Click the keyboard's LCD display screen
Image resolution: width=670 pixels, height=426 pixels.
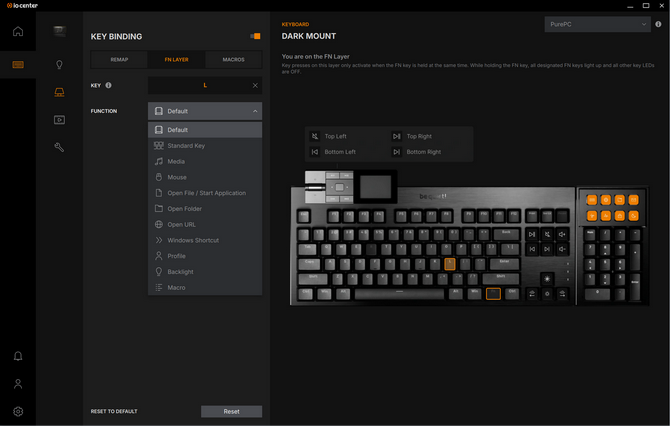pyautogui.click(x=376, y=187)
